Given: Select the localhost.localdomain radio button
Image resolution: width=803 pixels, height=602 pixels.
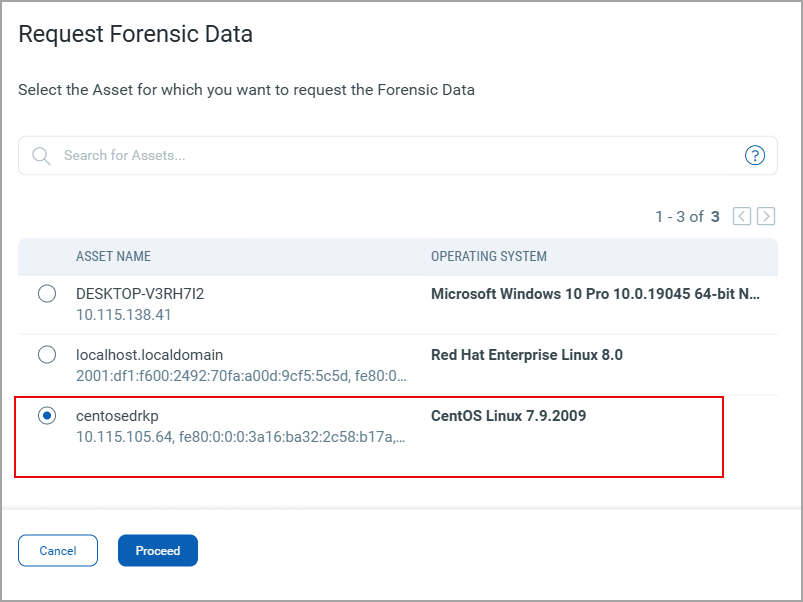Looking at the screenshot, I should 47,355.
